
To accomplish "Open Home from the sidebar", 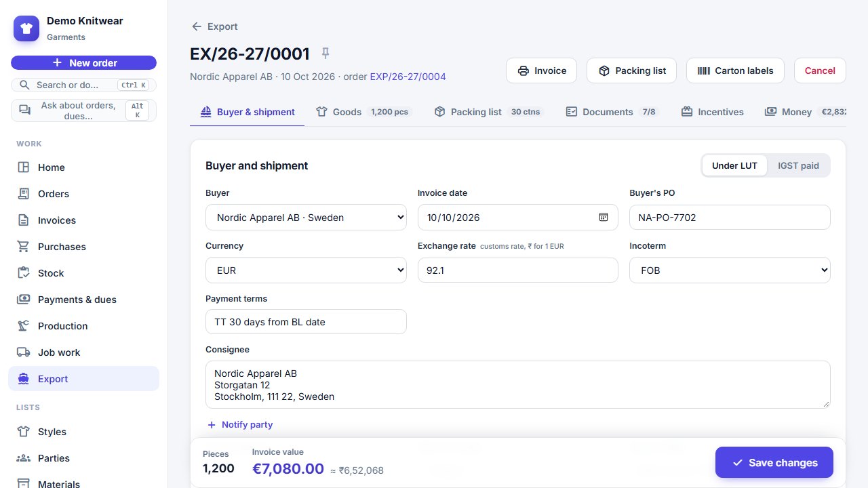I will pyautogui.click(x=83, y=167).
